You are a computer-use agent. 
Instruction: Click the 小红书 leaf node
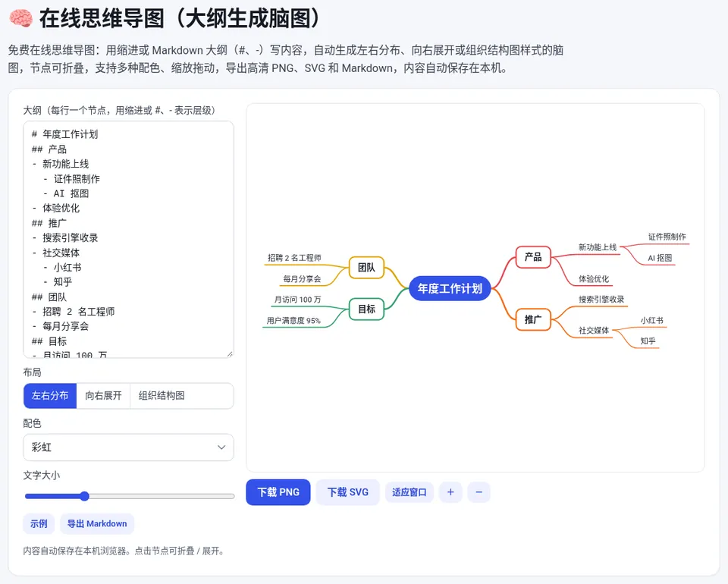(x=652, y=320)
